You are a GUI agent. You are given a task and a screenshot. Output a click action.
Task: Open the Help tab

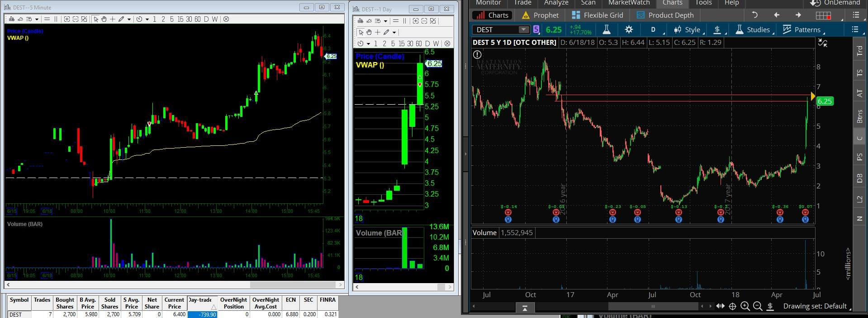point(732,3)
